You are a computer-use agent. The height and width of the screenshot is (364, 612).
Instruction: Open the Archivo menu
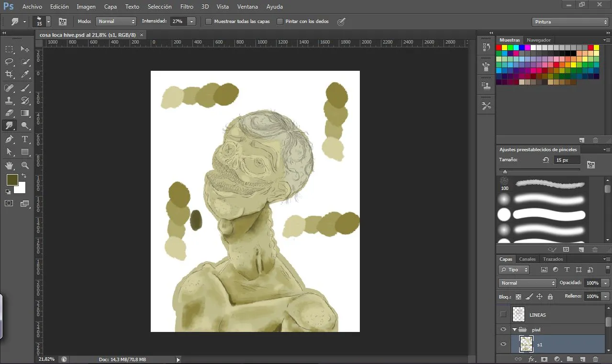point(32,7)
